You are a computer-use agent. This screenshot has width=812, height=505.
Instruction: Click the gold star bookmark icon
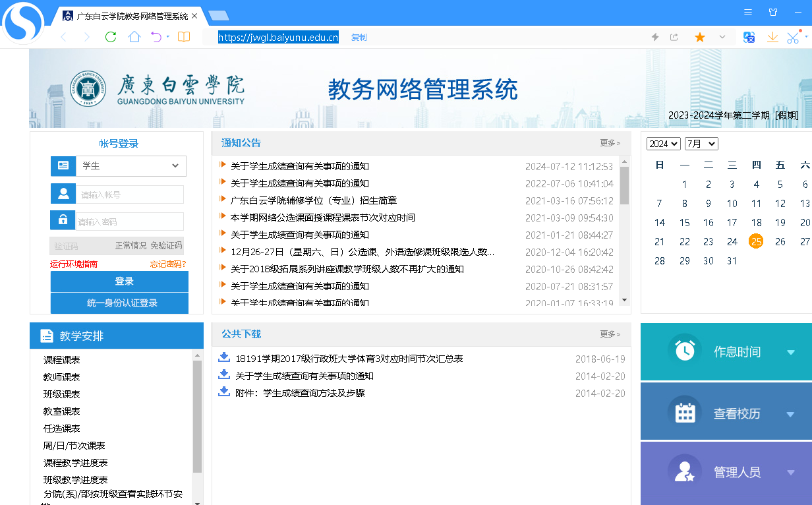(x=700, y=38)
